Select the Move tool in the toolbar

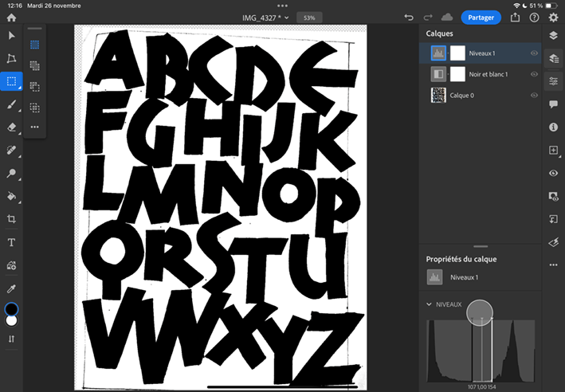[x=11, y=36]
